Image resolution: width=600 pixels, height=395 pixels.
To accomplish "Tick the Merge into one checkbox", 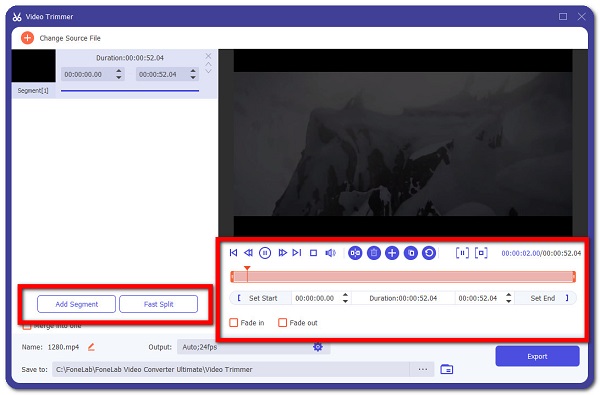I will (26, 326).
